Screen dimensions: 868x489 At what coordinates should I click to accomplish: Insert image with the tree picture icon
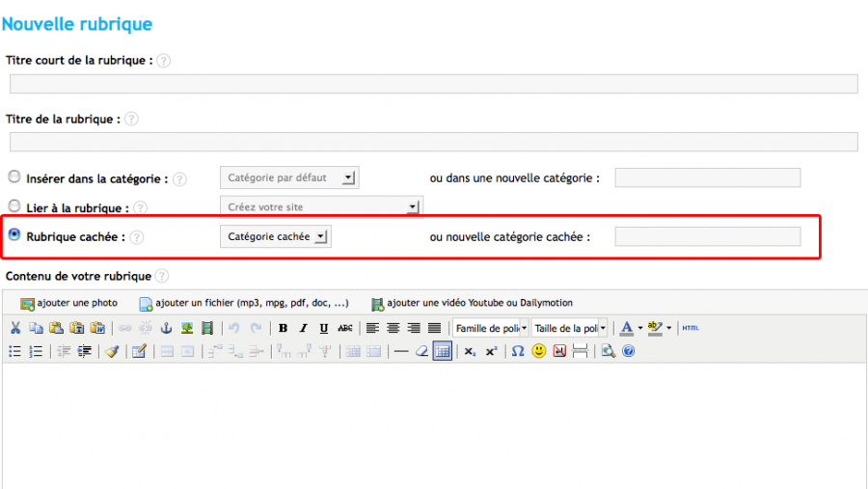coord(186,328)
